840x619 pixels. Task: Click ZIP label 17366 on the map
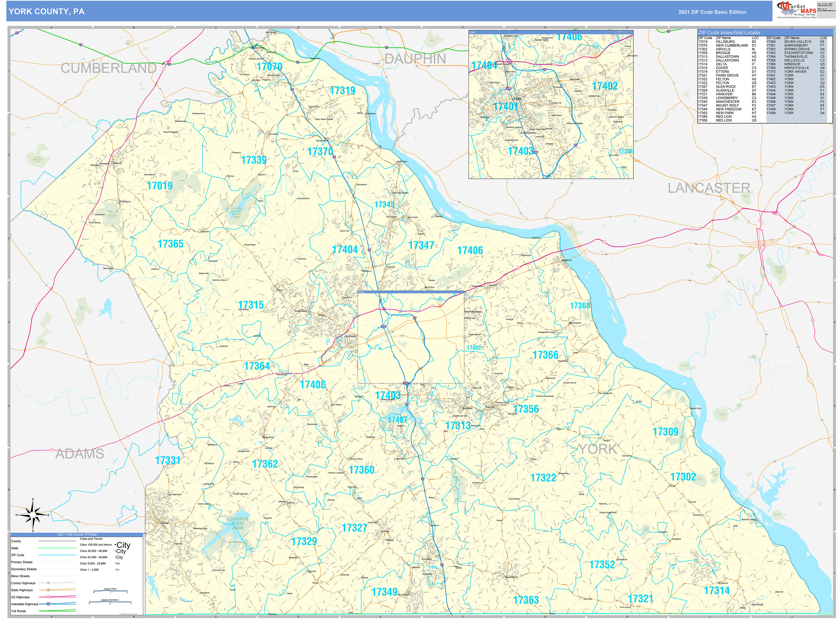(546, 355)
